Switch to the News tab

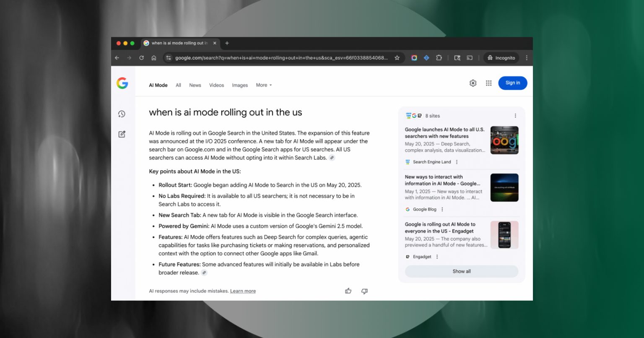click(x=195, y=85)
